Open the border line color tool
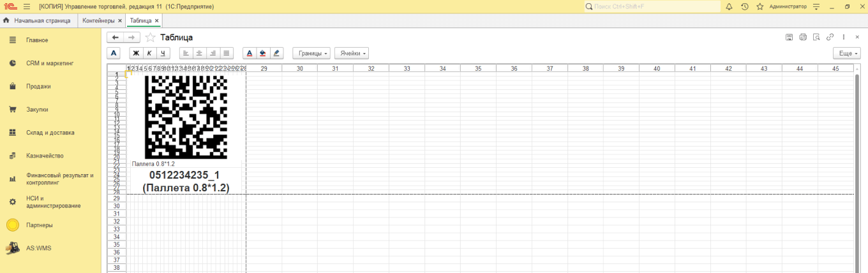 click(277, 53)
